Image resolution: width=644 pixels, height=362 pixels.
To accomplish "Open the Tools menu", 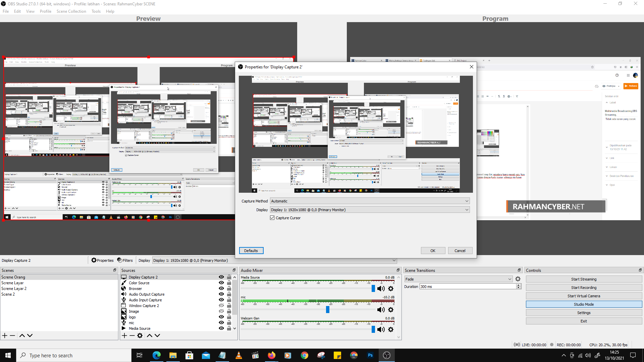I will click(96, 11).
